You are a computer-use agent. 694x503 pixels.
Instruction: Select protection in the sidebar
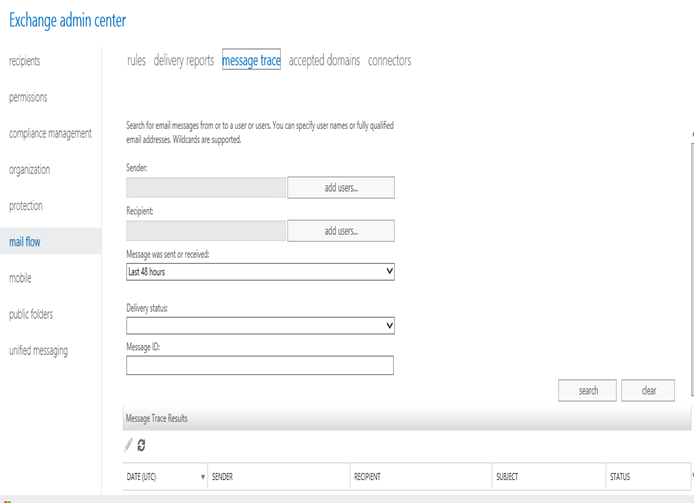tap(26, 205)
